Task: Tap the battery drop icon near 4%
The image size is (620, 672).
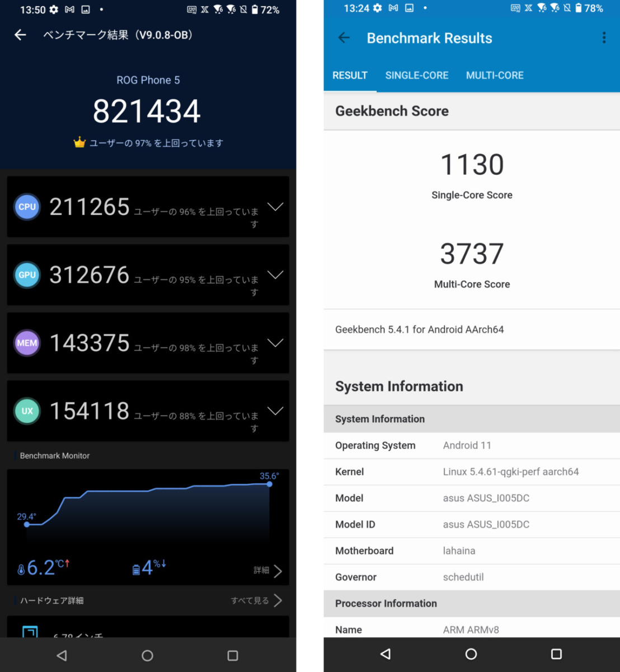Action: (136, 570)
